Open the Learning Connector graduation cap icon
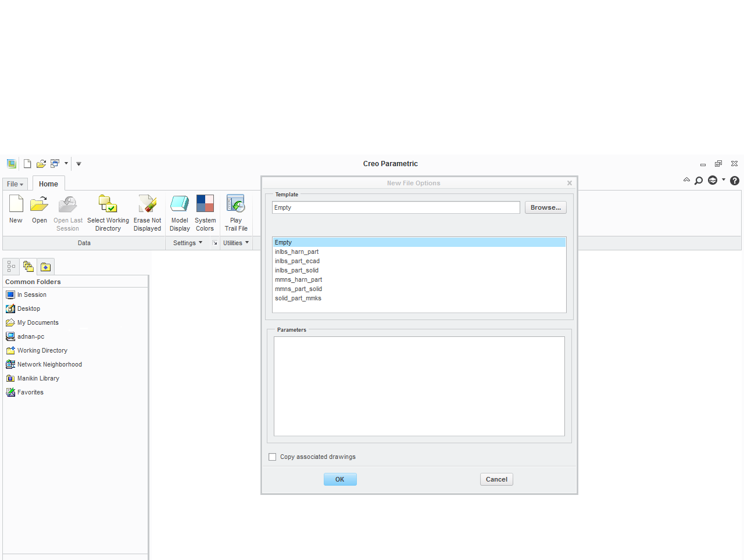This screenshot has height=560, width=744. coord(713,181)
